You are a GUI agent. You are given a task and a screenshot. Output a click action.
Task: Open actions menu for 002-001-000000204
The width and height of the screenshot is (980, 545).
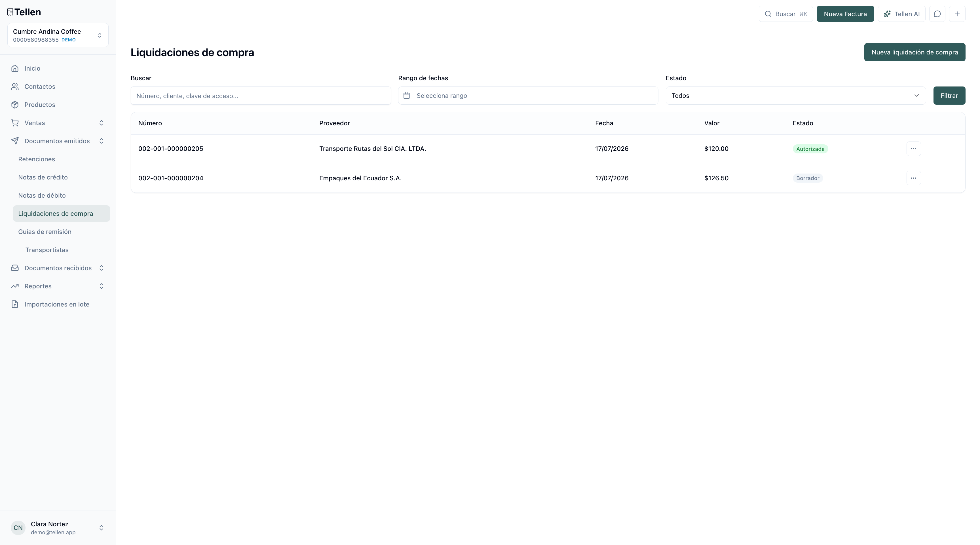click(913, 178)
